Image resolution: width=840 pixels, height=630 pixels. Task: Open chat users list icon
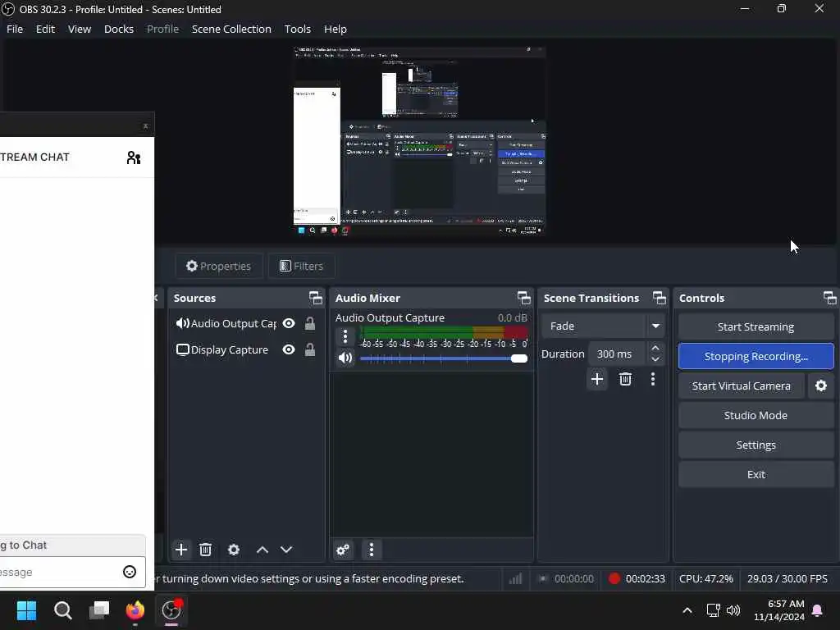[134, 157]
